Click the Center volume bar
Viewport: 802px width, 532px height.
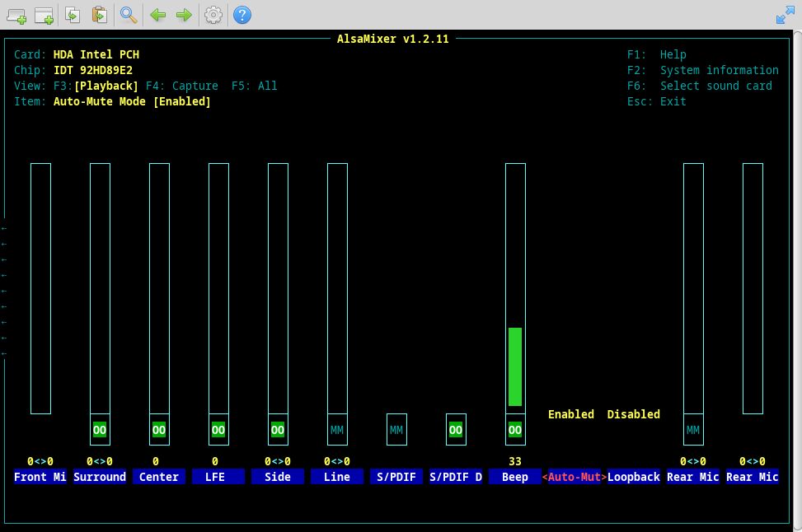click(x=159, y=289)
